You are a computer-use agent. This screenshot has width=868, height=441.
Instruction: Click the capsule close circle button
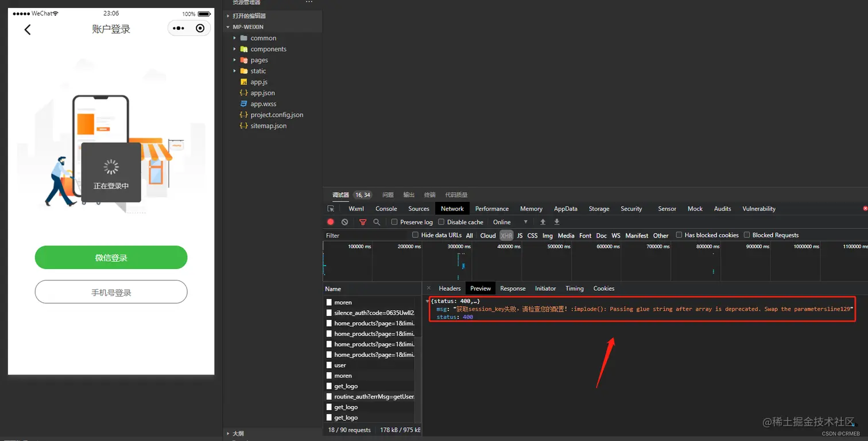pyautogui.click(x=200, y=28)
